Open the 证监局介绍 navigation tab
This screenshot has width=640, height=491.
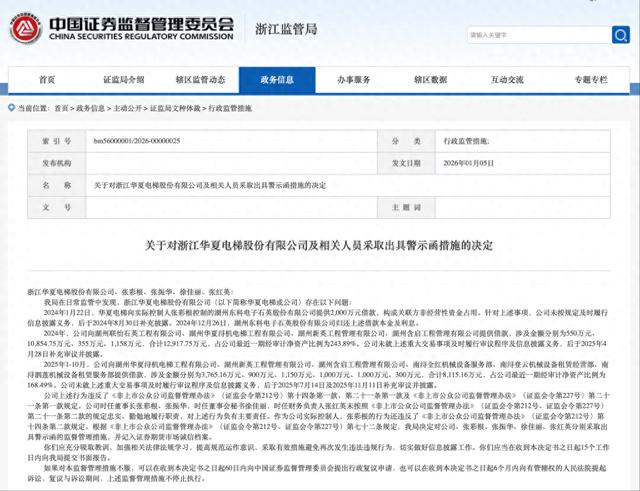click(x=124, y=79)
